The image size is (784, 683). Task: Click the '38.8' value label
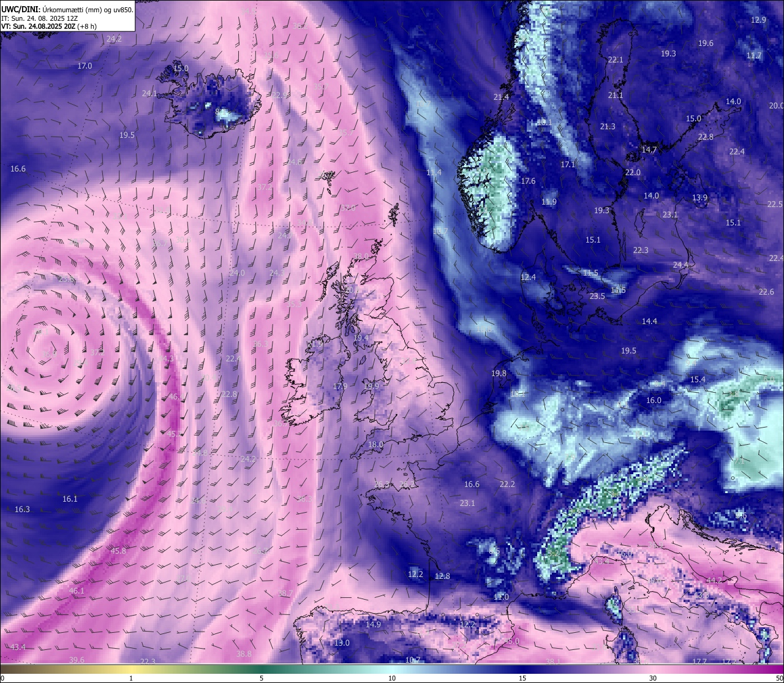[x=244, y=654]
